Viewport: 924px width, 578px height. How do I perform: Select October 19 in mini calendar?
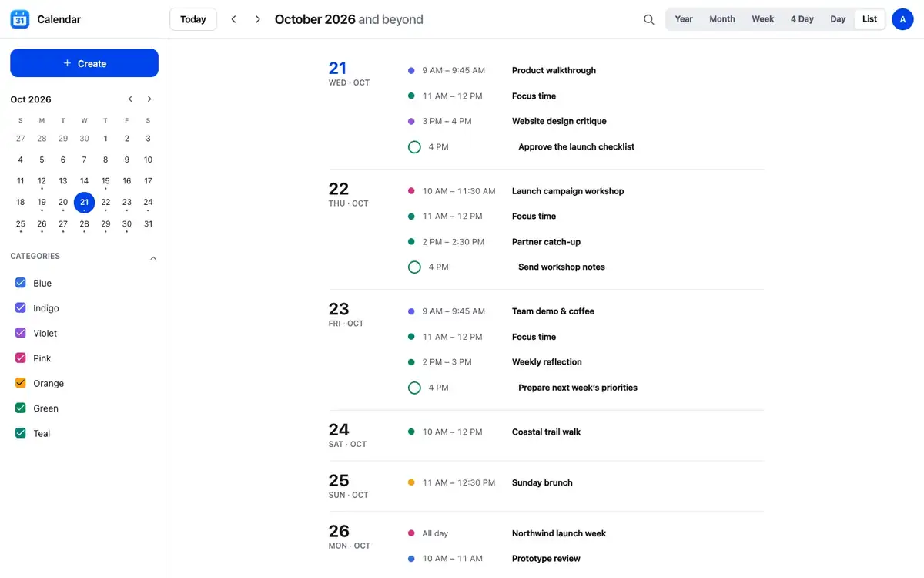pyautogui.click(x=42, y=203)
